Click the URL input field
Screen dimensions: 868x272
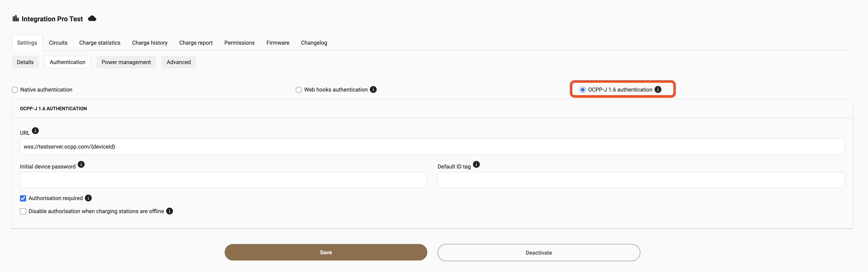(x=432, y=147)
